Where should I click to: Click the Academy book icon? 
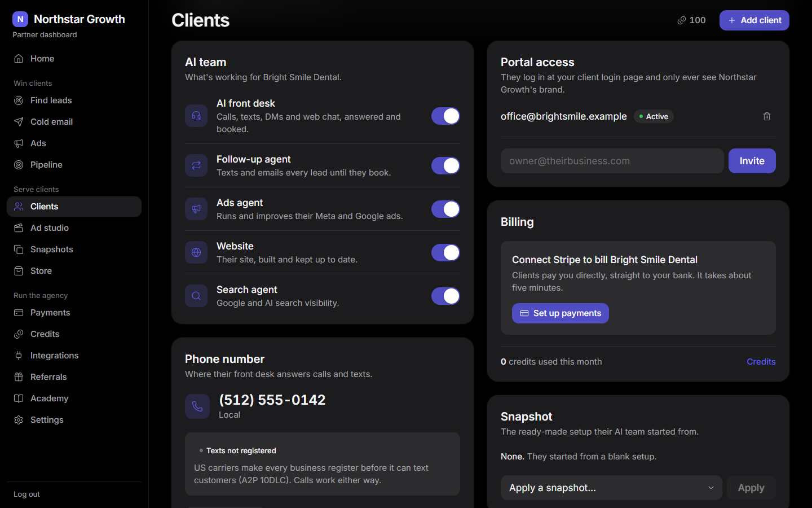19,398
